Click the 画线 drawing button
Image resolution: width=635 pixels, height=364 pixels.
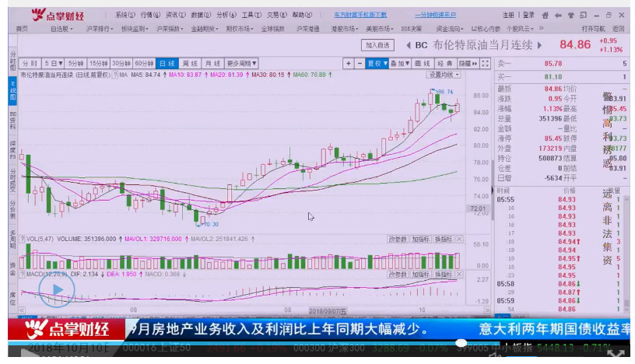423,64
